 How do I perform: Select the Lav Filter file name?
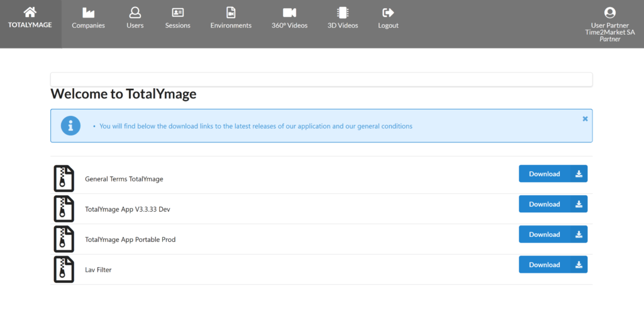coord(98,270)
